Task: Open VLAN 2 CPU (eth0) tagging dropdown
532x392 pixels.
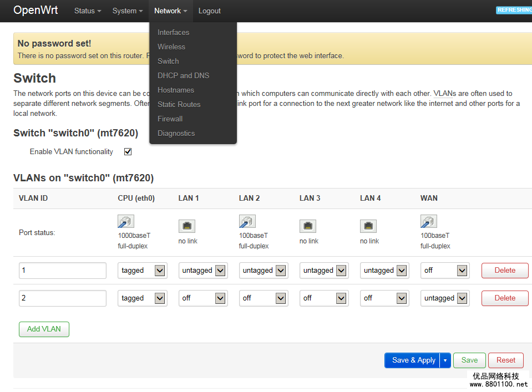Action: coord(143,298)
